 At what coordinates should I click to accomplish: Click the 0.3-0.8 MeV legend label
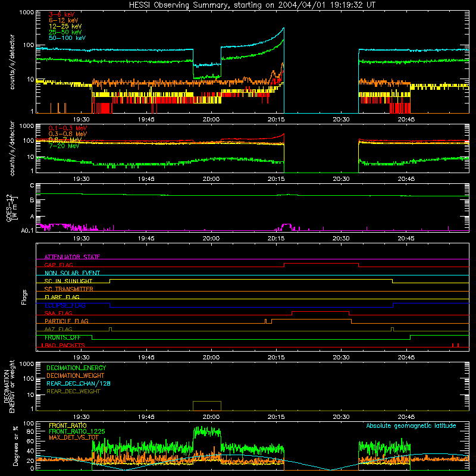point(68,134)
